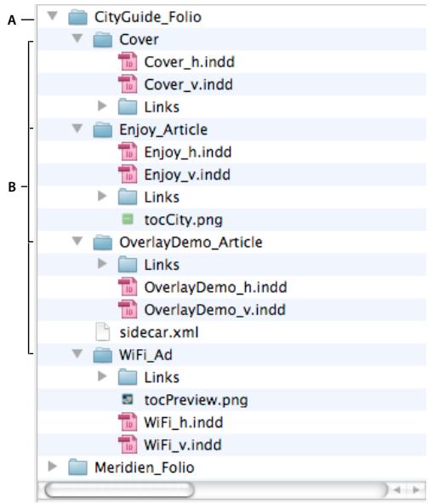Select the Meridien_Folio folder name
The image size is (433, 504).
[x=145, y=467]
